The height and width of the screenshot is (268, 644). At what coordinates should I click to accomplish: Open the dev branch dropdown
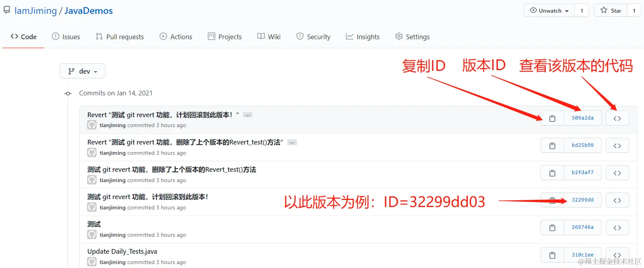(83, 71)
